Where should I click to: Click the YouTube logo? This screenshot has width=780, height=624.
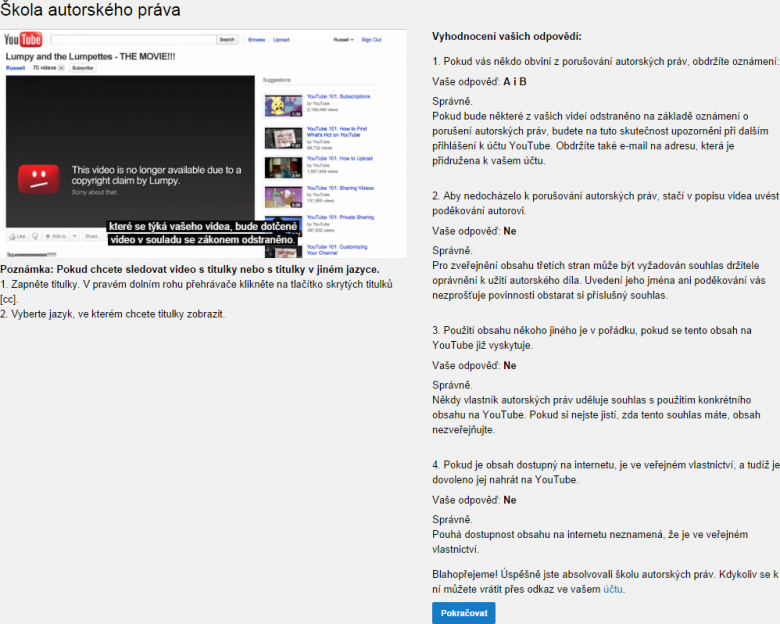click(x=23, y=39)
